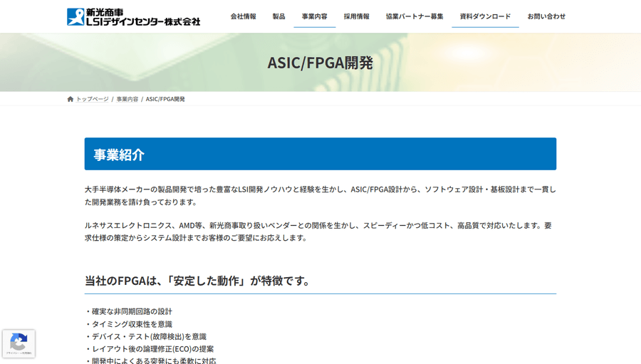Click the ASIC/FPGA開発 breadcrumb text

click(165, 99)
